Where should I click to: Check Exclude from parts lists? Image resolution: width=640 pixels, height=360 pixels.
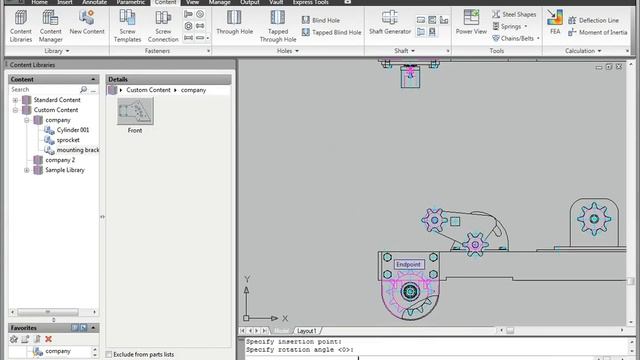coord(109,354)
